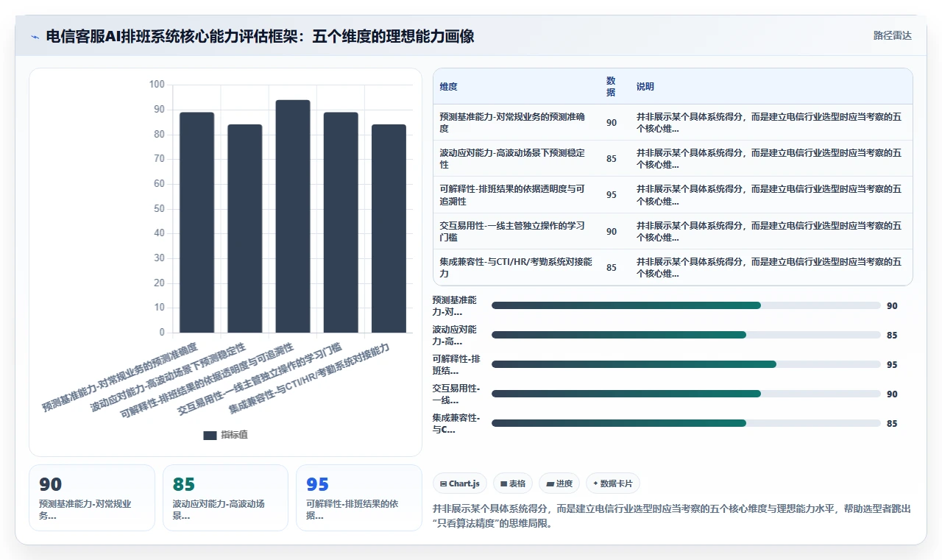The image size is (942, 560).
Task: Click the Chart.js tag chip
Action: click(460, 483)
